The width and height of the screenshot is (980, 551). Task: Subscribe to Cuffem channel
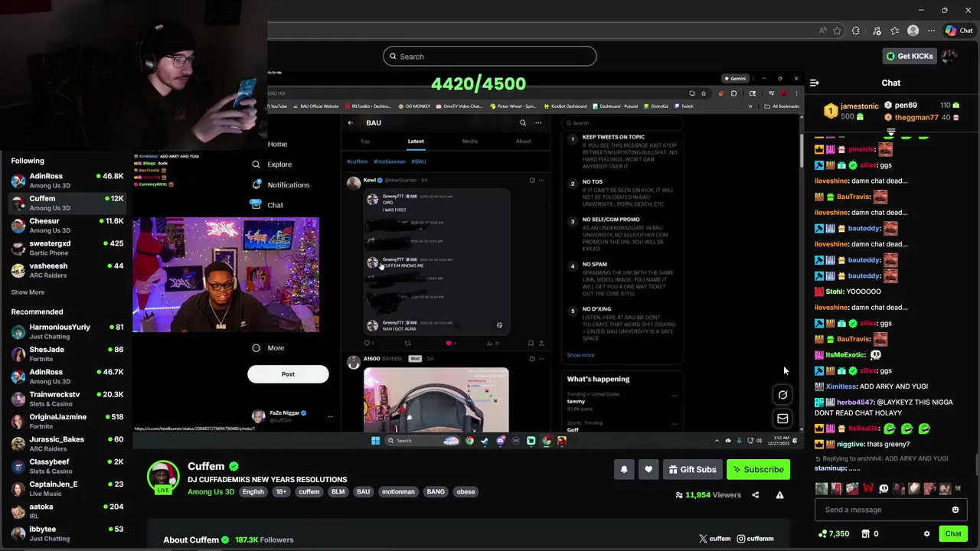(x=758, y=469)
